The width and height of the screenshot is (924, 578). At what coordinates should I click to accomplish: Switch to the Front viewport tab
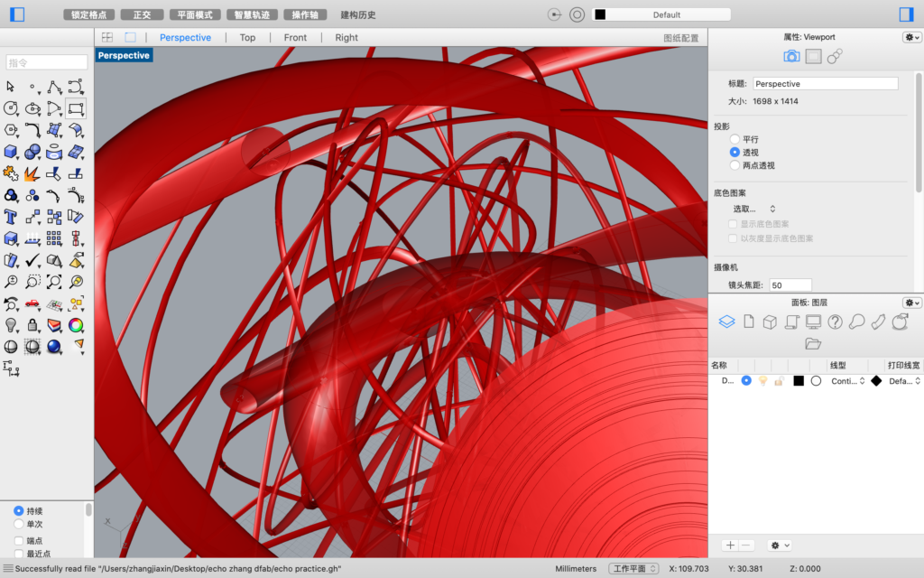pyautogui.click(x=295, y=37)
